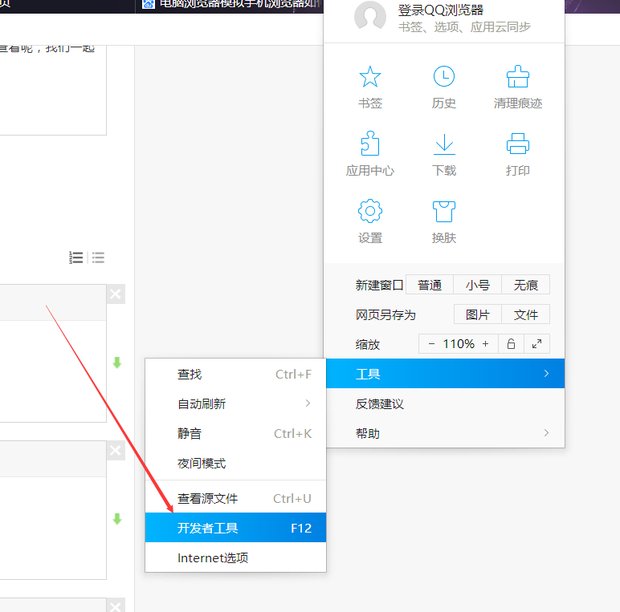620x612 pixels.
Task: Open the 书签 bookmarks star icon
Action: point(370,77)
